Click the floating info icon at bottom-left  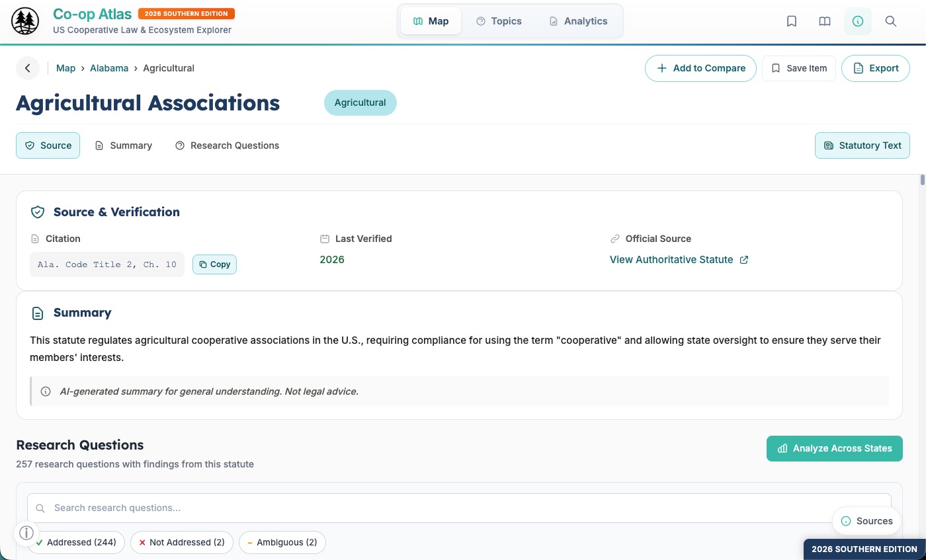26,532
